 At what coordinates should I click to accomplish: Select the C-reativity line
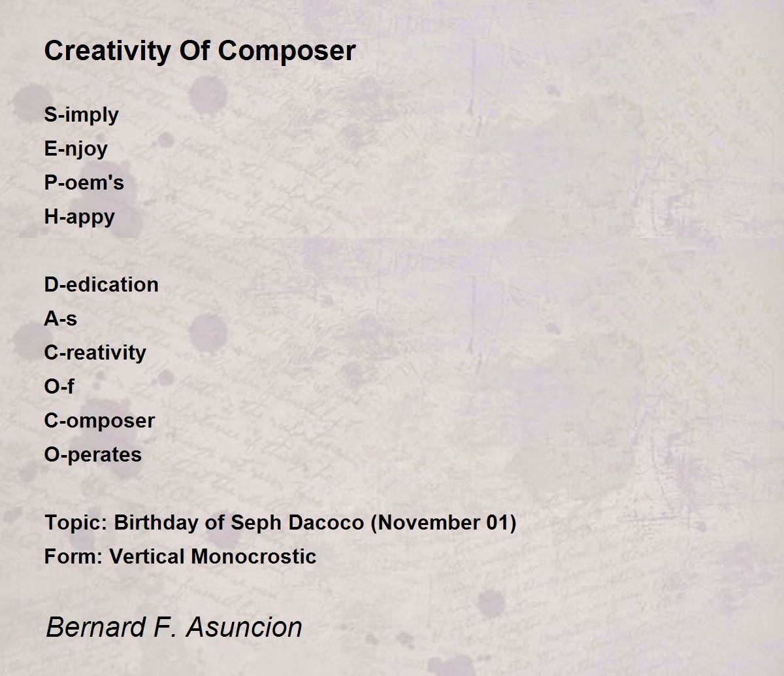pyautogui.click(x=95, y=353)
